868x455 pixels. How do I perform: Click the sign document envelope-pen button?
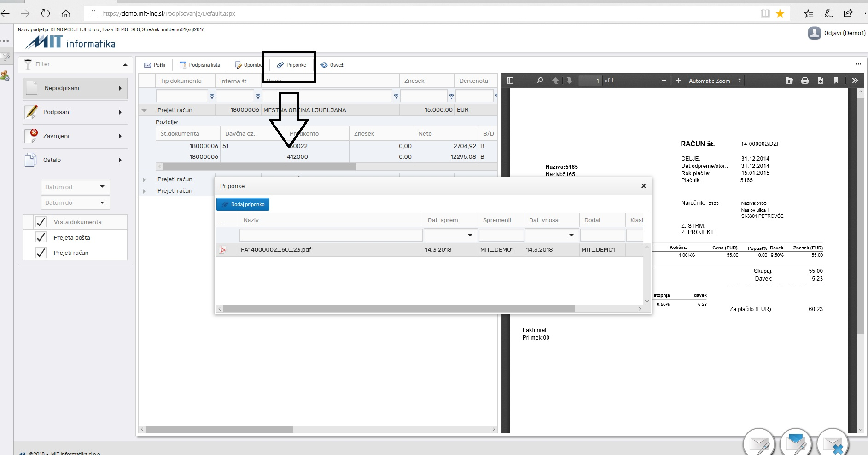tap(759, 443)
